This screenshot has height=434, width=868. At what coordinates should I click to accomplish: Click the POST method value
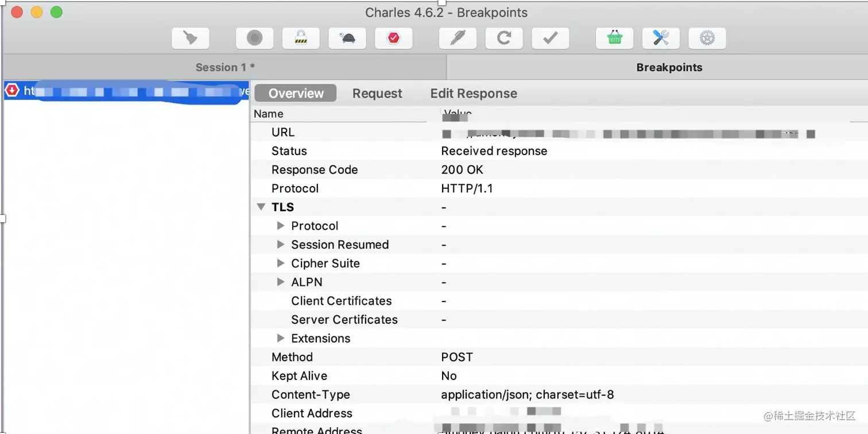tap(457, 357)
